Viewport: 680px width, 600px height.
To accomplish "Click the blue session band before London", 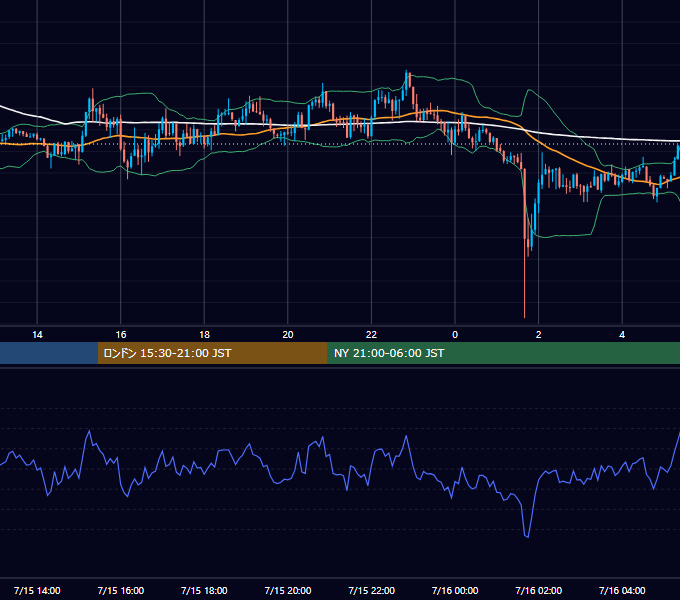I will click(49, 353).
